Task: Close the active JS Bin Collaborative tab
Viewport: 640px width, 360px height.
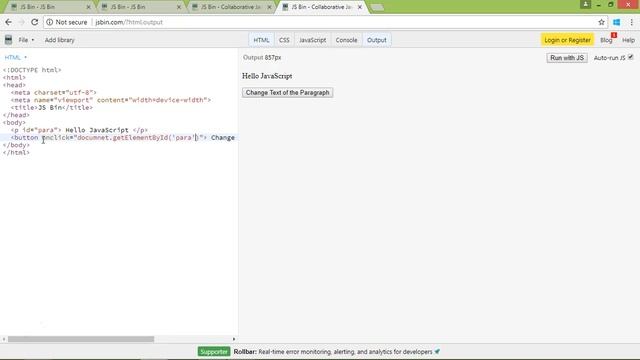Action: 360,7
